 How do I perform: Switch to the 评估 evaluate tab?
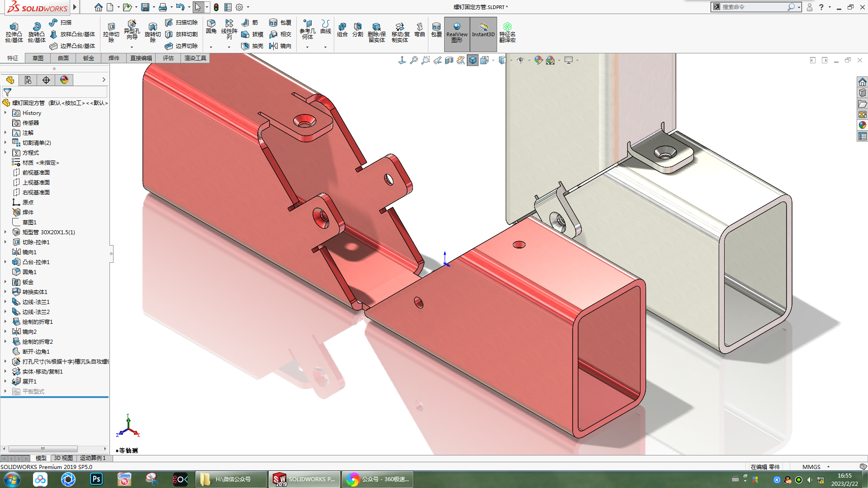pos(168,58)
